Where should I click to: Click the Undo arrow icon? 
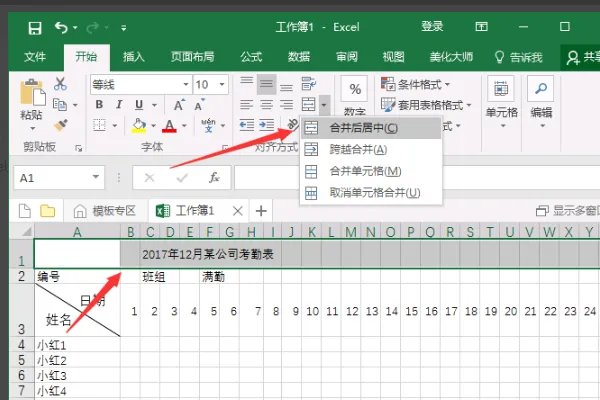pyautogui.click(x=61, y=28)
